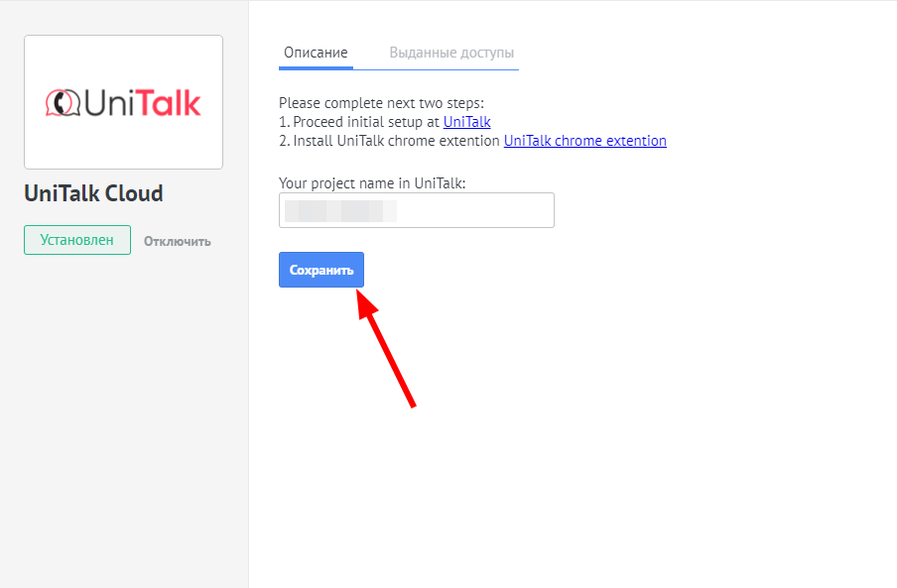Click the phone speech-bubble icon in the logo
Image resolution: width=897 pixels, height=588 pixels.
63,102
